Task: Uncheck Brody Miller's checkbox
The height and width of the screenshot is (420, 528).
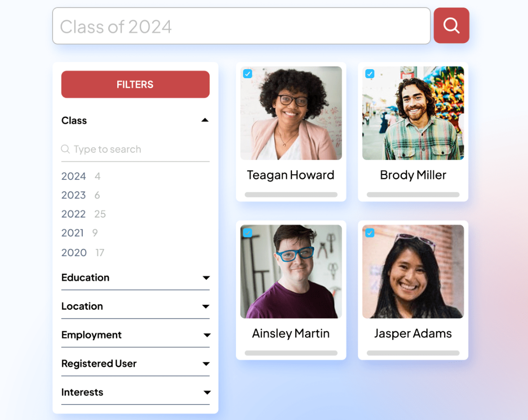Action: [370, 73]
